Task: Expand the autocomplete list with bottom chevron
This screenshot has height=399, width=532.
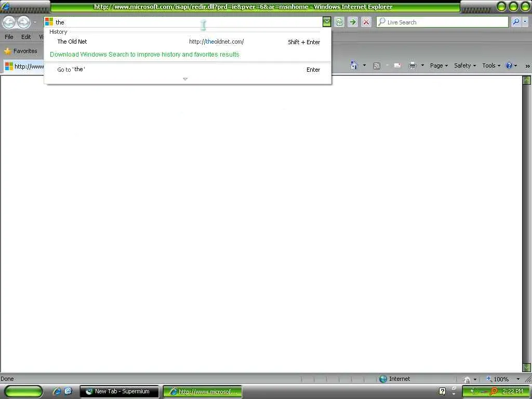Action: (x=185, y=79)
